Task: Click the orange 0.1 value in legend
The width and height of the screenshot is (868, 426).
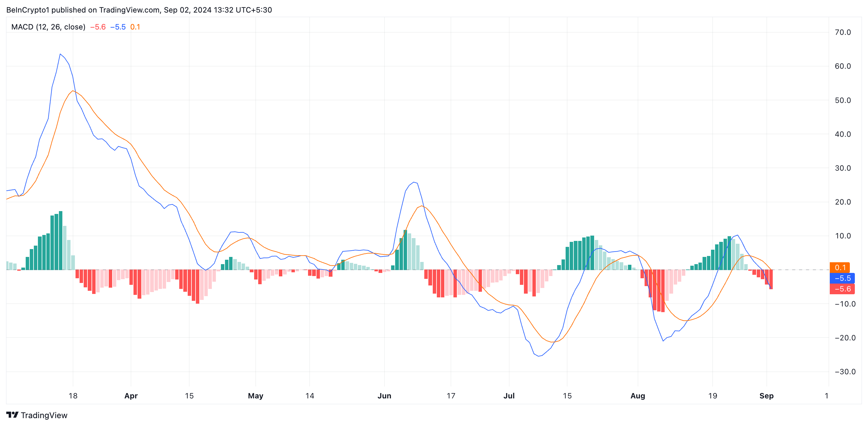Action: pos(135,27)
